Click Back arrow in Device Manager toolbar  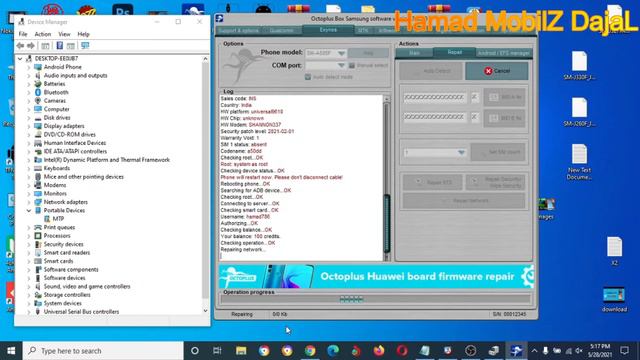click(x=20, y=46)
